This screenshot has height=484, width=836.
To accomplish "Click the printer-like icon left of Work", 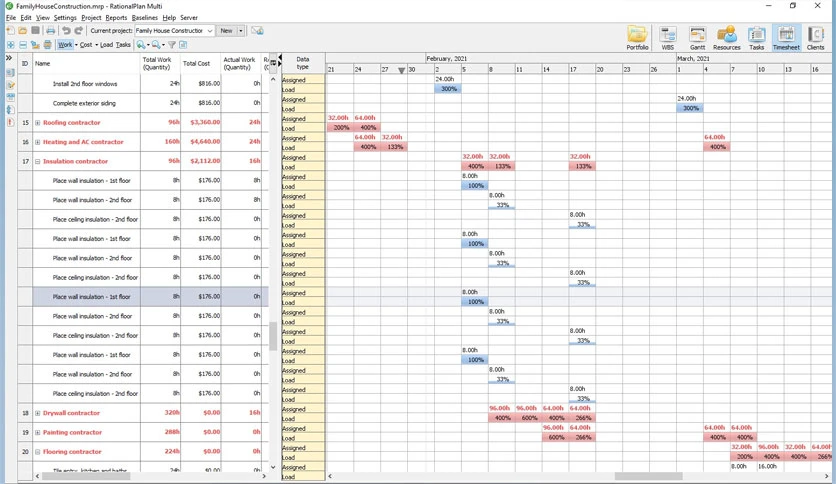I will [47, 45].
